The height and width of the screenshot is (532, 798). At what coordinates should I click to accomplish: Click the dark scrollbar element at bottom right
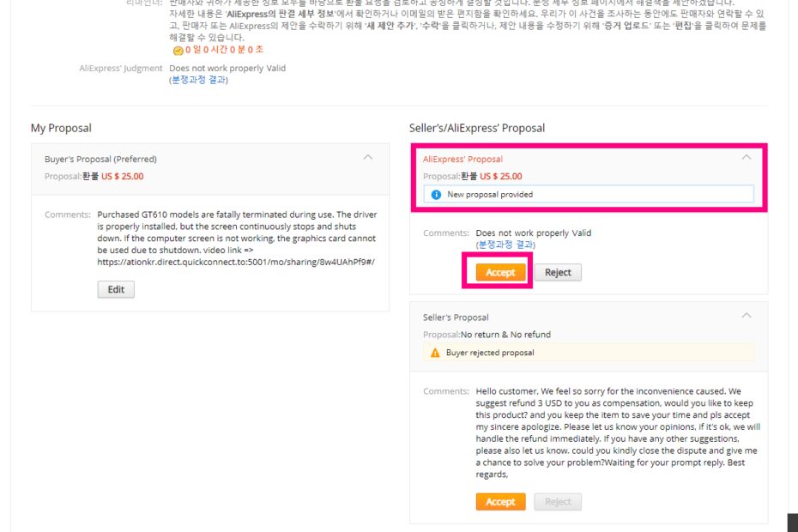(792, 523)
